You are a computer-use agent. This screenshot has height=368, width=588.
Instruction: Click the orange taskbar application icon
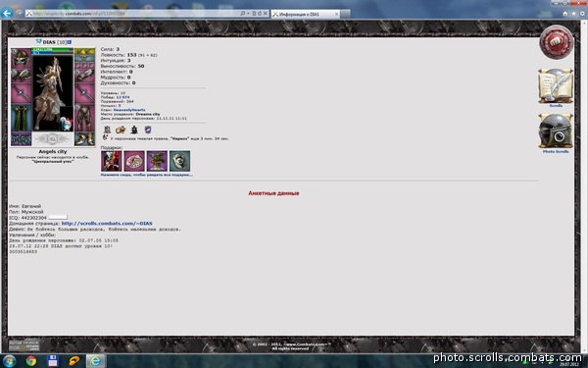pos(74,361)
